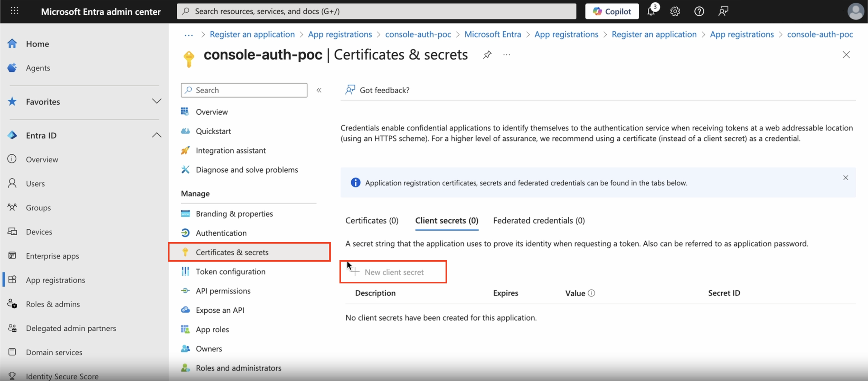Switch to the Certificates (0) tab
The image size is (868, 381).
pyautogui.click(x=372, y=221)
